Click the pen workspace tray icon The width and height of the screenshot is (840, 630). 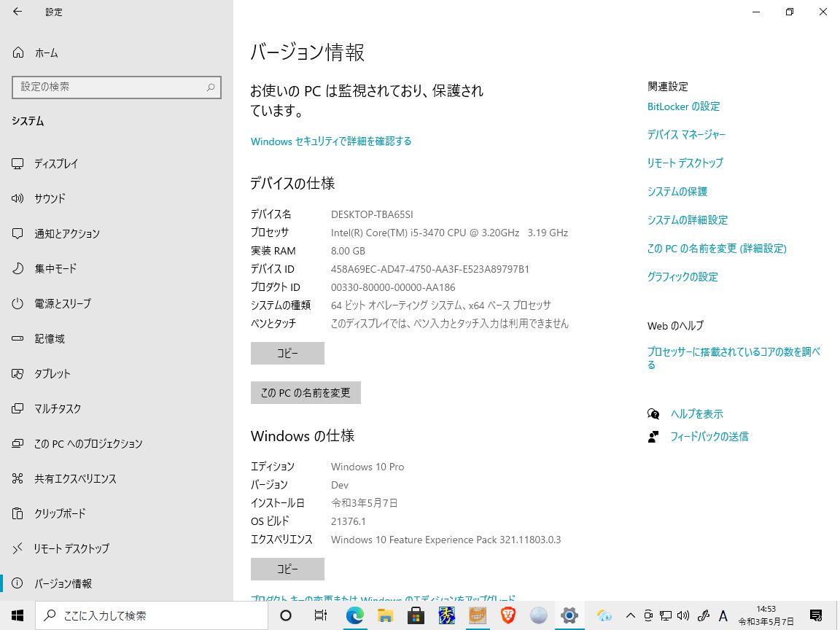click(x=704, y=615)
